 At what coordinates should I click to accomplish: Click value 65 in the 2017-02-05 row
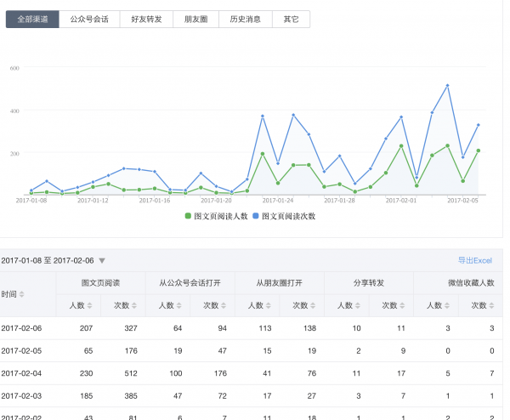pyautogui.click(x=88, y=350)
